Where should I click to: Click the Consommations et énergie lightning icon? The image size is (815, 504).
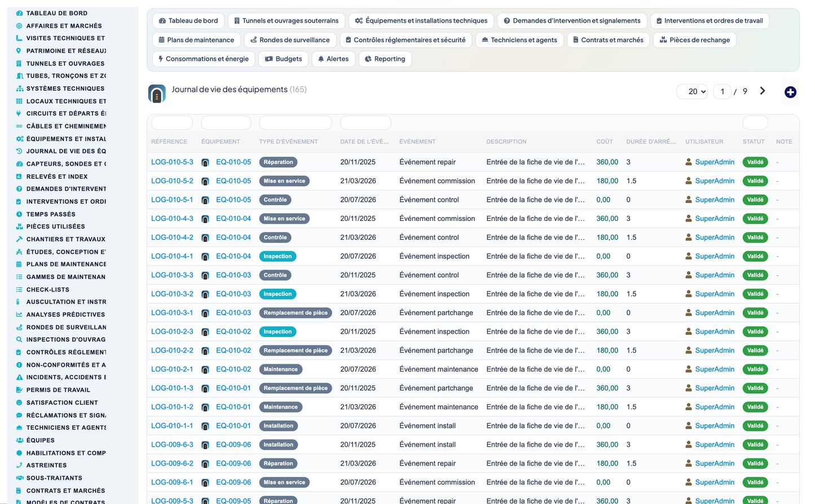coord(161,59)
